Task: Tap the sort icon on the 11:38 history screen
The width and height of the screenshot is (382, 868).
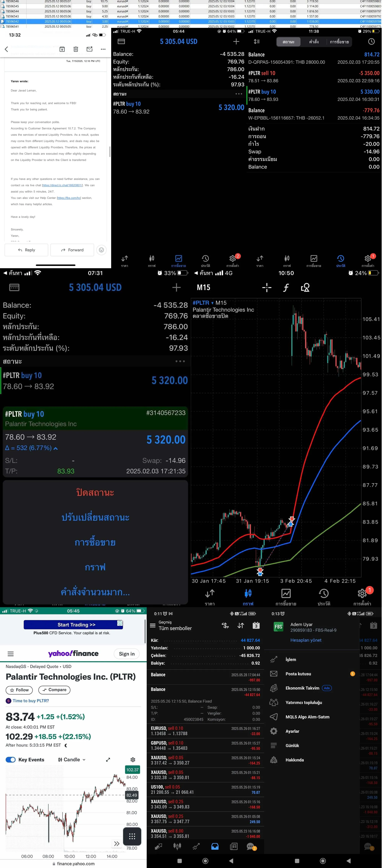Action: click(257, 41)
